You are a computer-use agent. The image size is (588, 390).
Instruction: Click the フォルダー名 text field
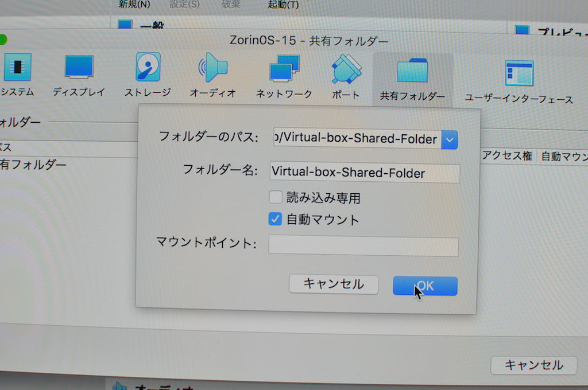pos(365,173)
